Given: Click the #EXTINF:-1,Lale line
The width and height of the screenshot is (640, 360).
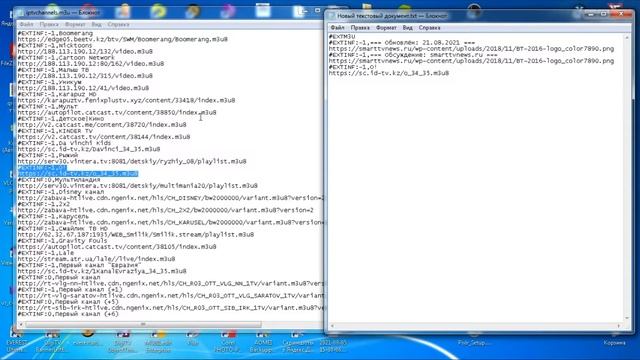Looking at the screenshot, I should [x=46, y=253].
